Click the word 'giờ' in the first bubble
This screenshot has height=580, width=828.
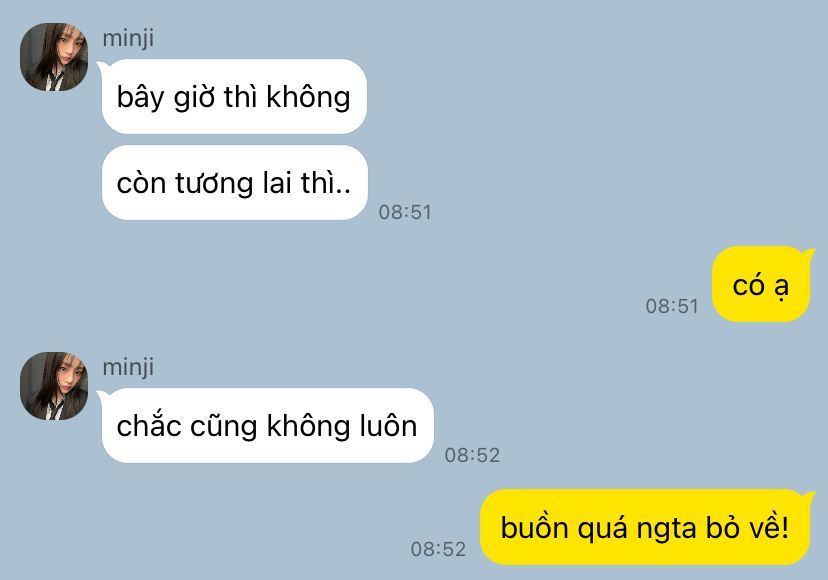pyautogui.click(x=194, y=98)
